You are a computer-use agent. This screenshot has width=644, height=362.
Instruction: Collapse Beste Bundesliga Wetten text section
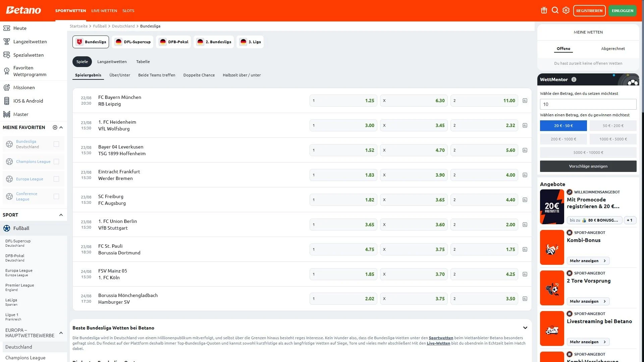(525, 328)
